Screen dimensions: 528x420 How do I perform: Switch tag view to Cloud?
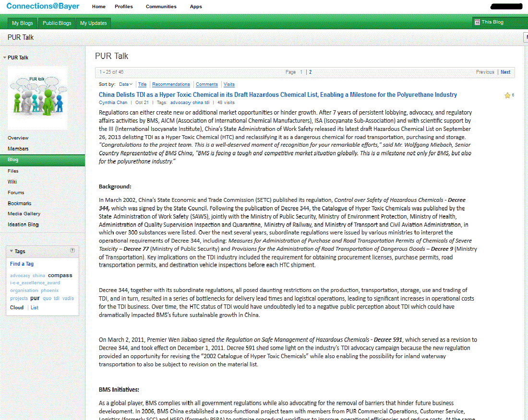pyautogui.click(x=17, y=308)
